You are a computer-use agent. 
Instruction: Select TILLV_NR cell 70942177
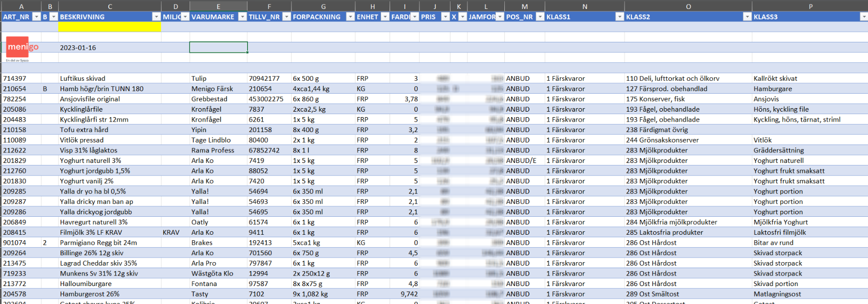(269, 78)
